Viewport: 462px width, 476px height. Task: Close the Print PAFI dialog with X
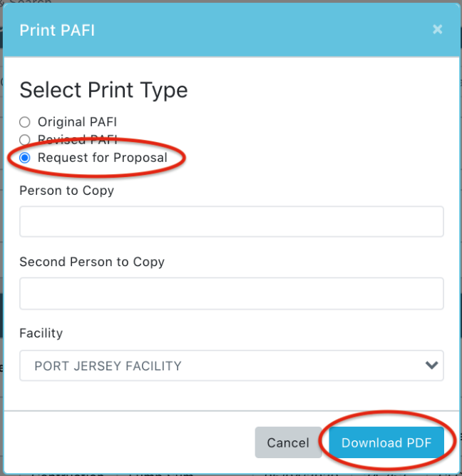pos(437,29)
